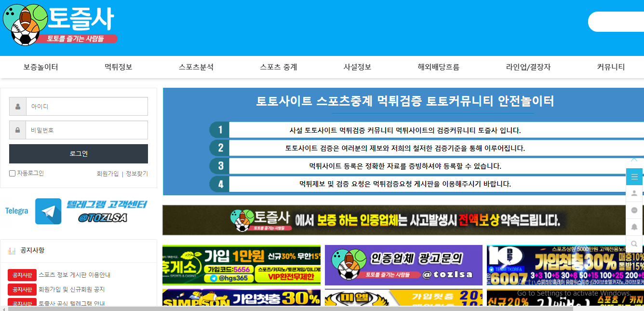Image resolution: width=644 pixels, height=311 pixels.
Task: Open the 보증놀이터 menu
Action: 40,67
